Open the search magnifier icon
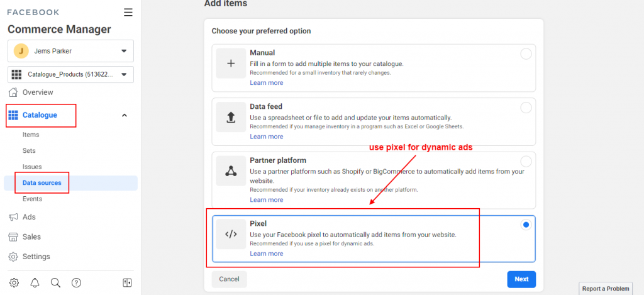 coord(55,282)
